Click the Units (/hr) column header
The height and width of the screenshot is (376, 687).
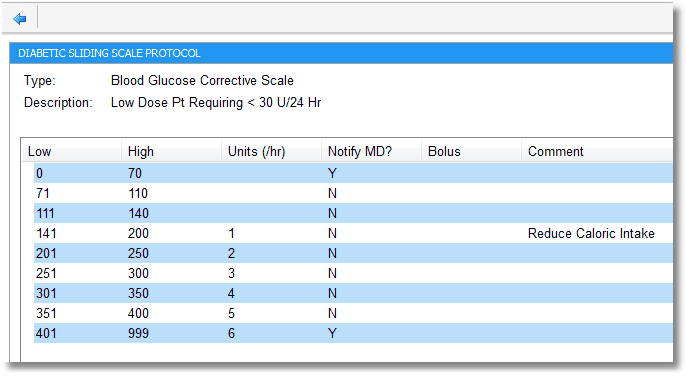[271, 152]
